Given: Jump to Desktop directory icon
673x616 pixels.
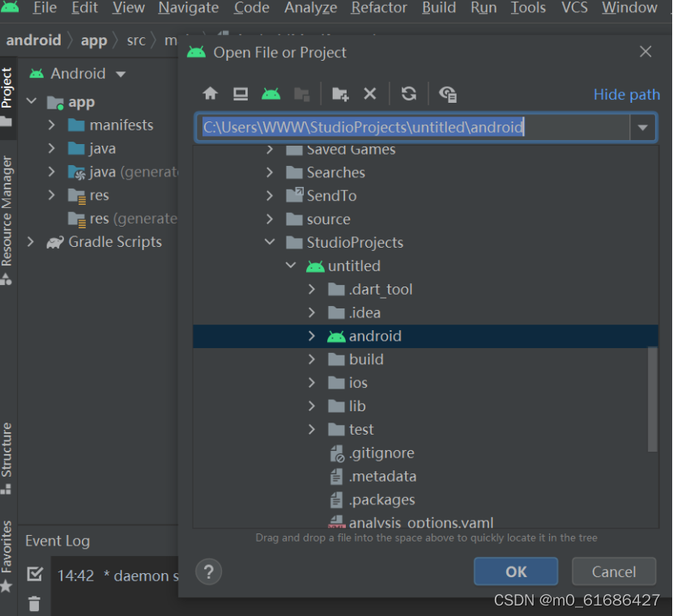Looking at the screenshot, I should tap(241, 93).
